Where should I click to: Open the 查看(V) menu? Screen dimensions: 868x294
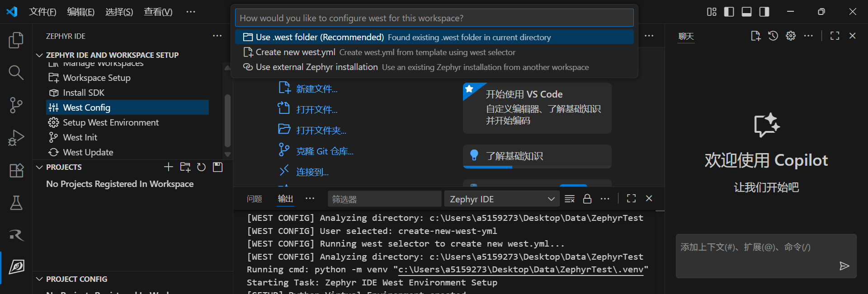click(x=158, y=12)
